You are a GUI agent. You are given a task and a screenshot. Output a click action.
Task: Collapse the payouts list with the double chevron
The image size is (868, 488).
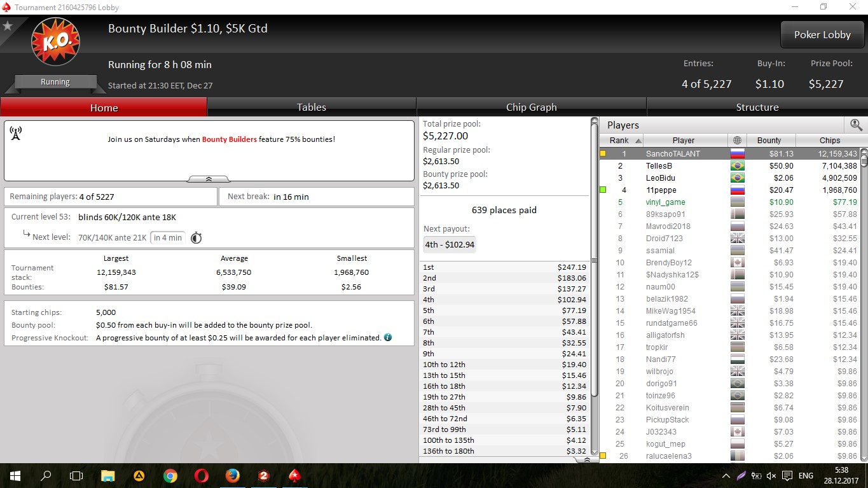coord(586,459)
